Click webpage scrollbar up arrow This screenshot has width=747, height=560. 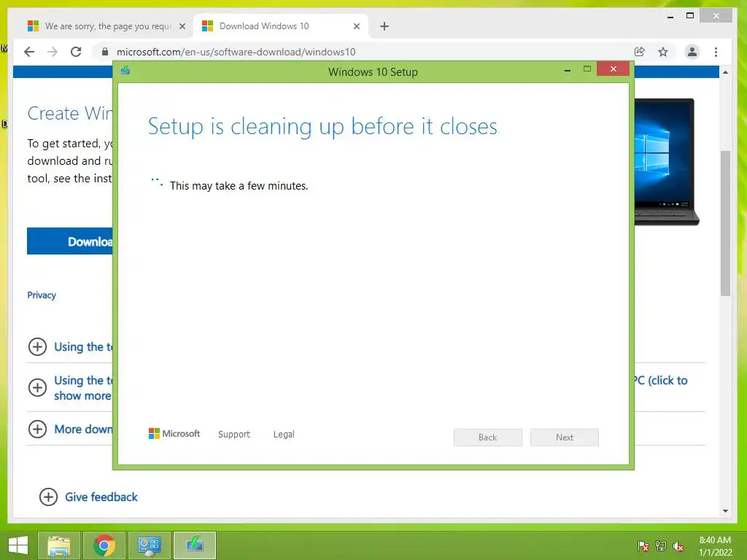[725, 72]
